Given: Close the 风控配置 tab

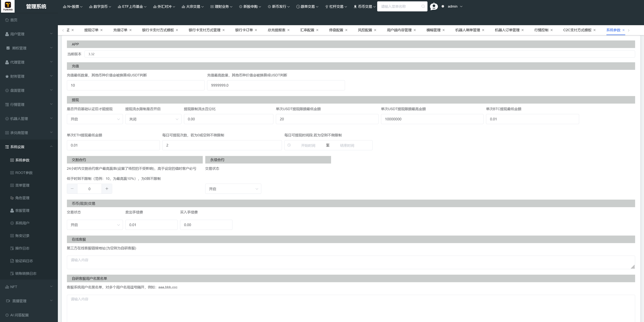Looking at the screenshot, I should 375,30.
